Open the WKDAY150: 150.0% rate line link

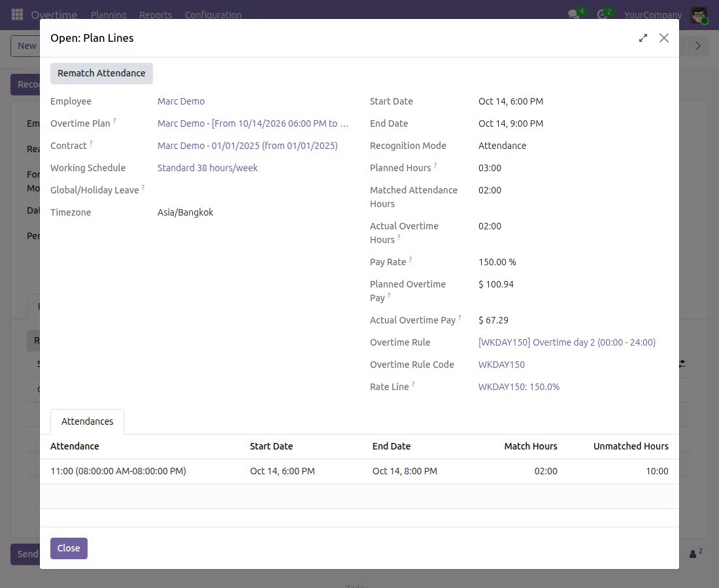(518, 387)
